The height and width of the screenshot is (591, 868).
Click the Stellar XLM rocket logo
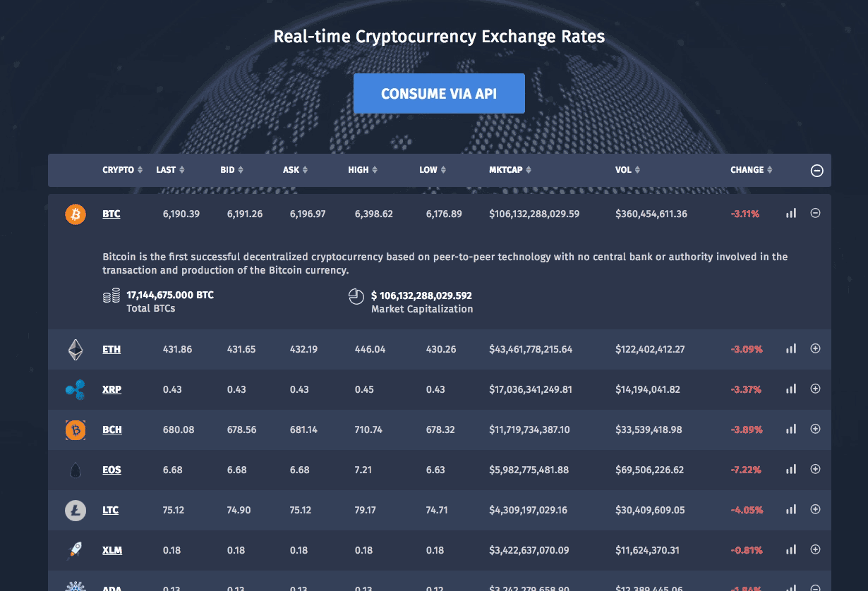(x=76, y=550)
